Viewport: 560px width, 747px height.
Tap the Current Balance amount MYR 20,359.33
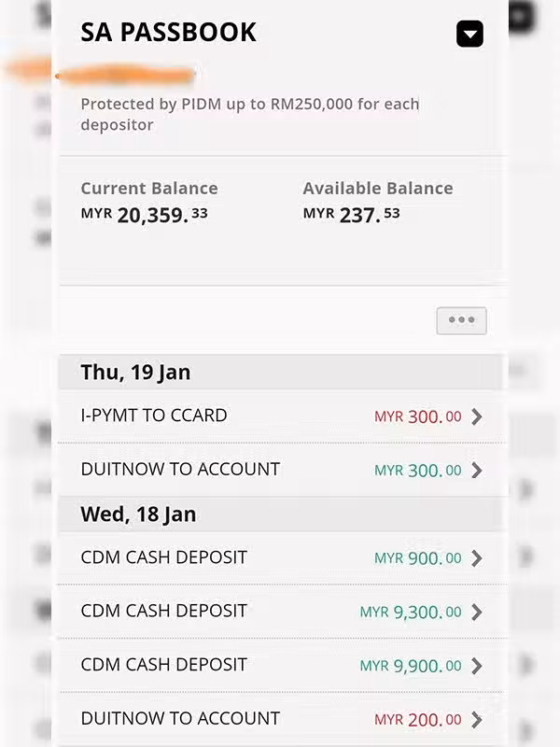pyautogui.click(x=145, y=215)
